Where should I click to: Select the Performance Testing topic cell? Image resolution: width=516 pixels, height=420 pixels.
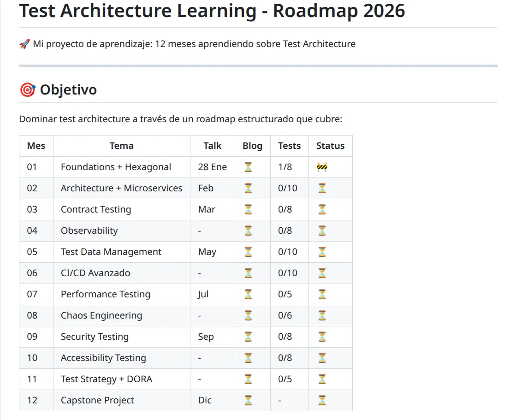click(105, 294)
